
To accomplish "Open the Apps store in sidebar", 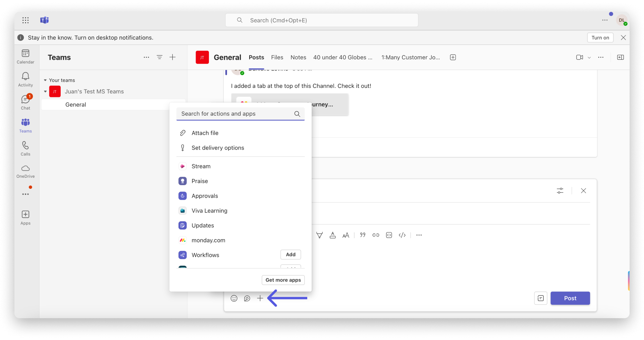I will point(25,218).
